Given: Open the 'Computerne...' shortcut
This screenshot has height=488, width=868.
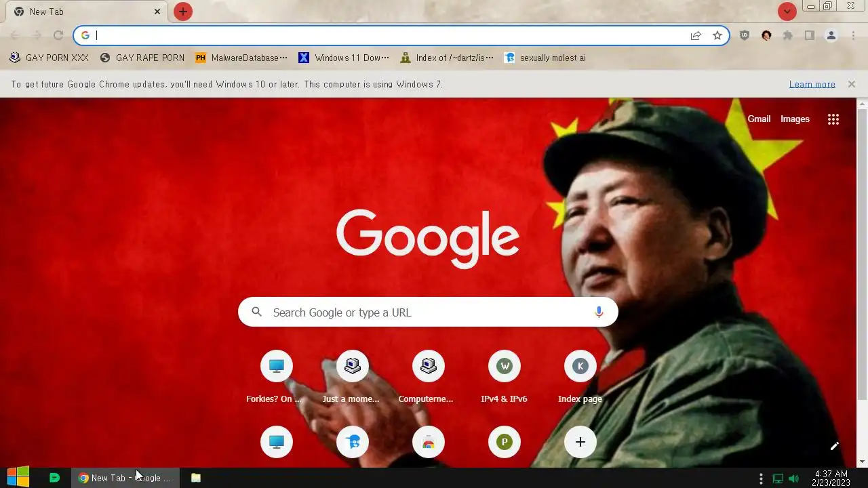Looking at the screenshot, I should point(429,377).
